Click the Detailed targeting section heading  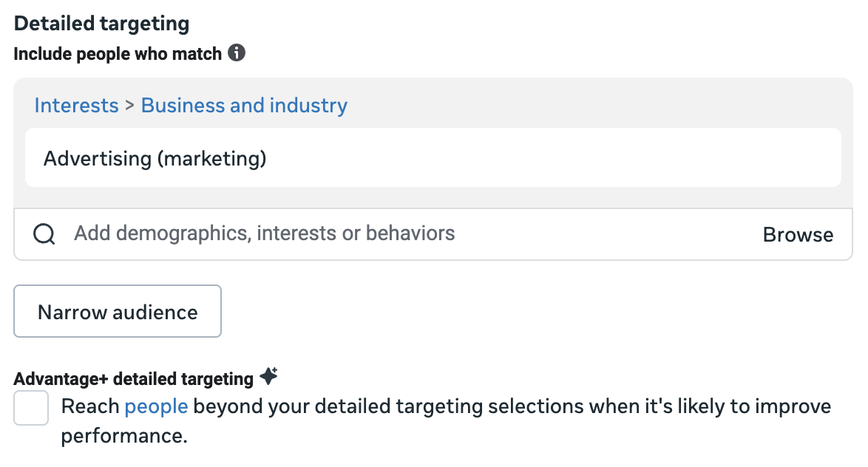pyautogui.click(x=101, y=23)
